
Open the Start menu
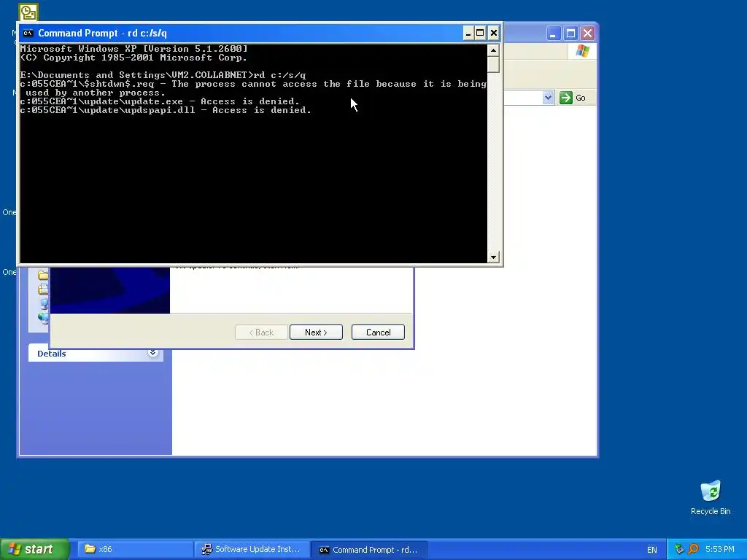pyautogui.click(x=35, y=549)
